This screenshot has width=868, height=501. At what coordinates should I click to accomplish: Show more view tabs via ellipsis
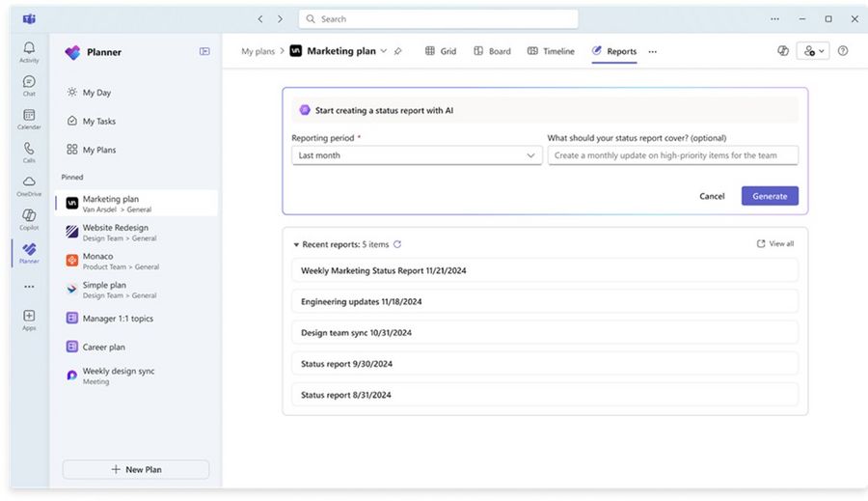pyautogui.click(x=653, y=51)
